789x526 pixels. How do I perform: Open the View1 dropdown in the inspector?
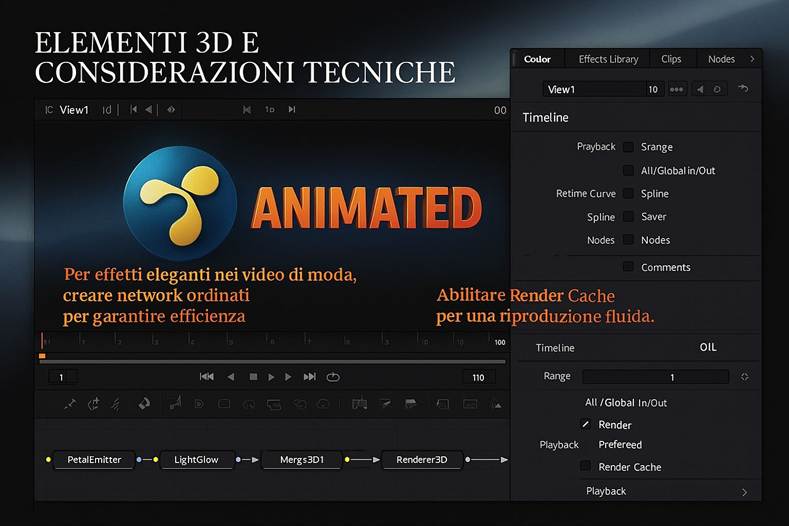(x=594, y=89)
